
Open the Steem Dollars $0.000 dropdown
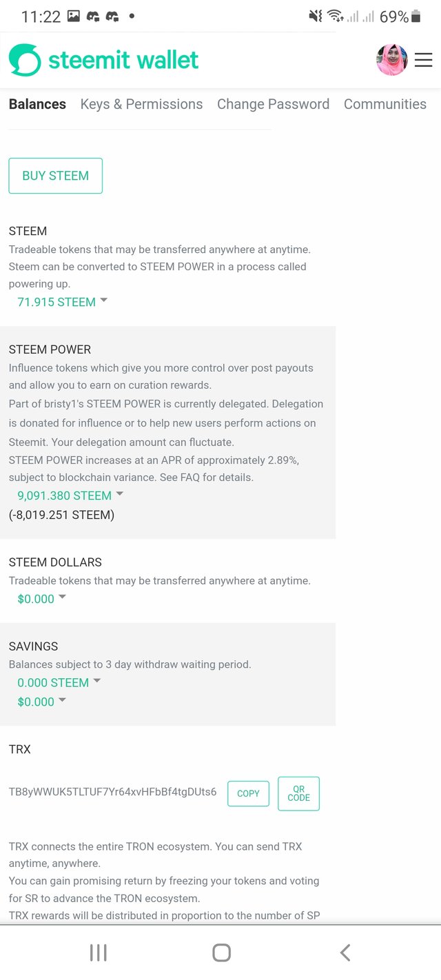(x=41, y=599)
